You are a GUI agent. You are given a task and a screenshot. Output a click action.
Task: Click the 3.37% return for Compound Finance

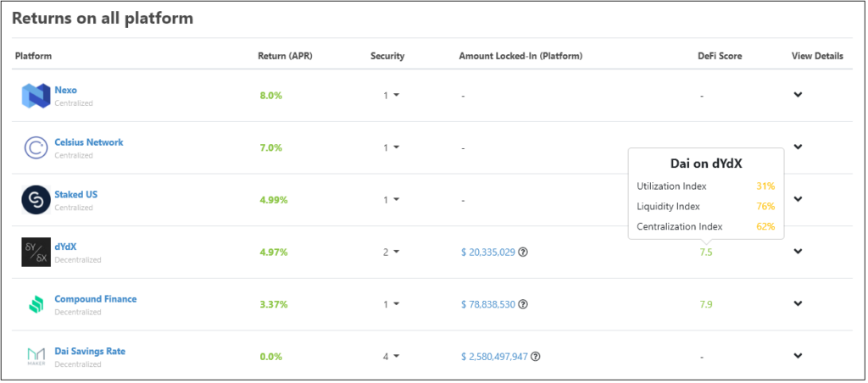tap(274, 304)
